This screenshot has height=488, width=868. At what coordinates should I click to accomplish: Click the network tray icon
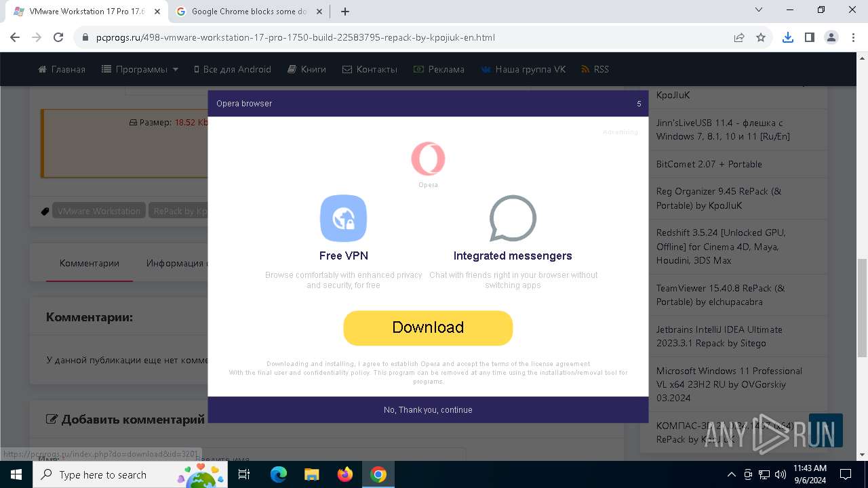764,474
